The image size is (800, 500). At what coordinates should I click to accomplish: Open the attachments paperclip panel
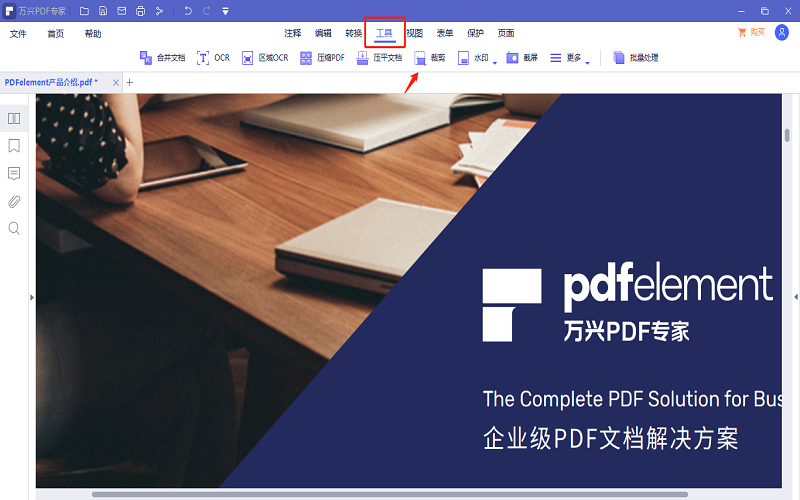(14, 201)
